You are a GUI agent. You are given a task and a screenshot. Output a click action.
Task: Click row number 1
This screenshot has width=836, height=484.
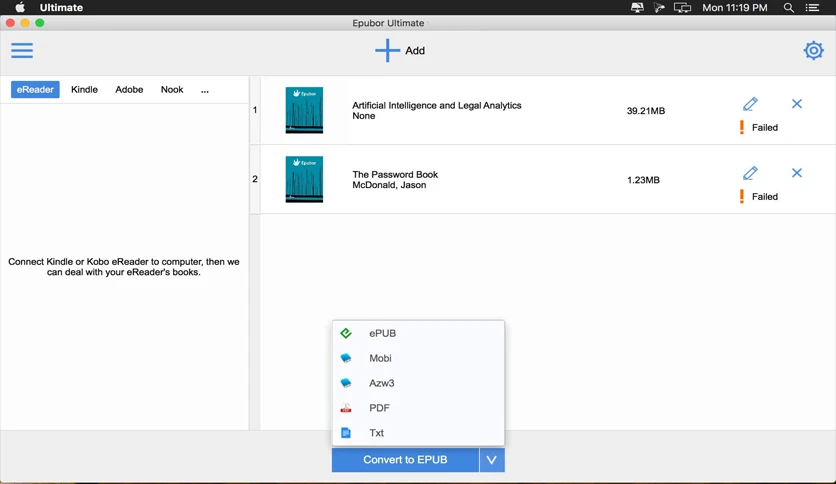click(x=255, y=110)
